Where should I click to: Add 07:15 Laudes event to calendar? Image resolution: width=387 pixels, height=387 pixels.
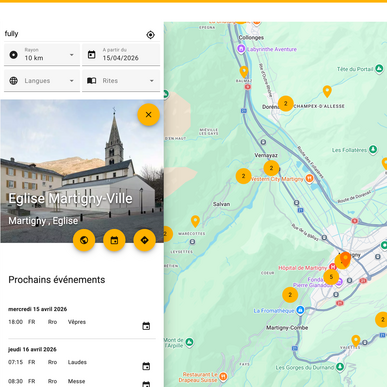[146, 366]
